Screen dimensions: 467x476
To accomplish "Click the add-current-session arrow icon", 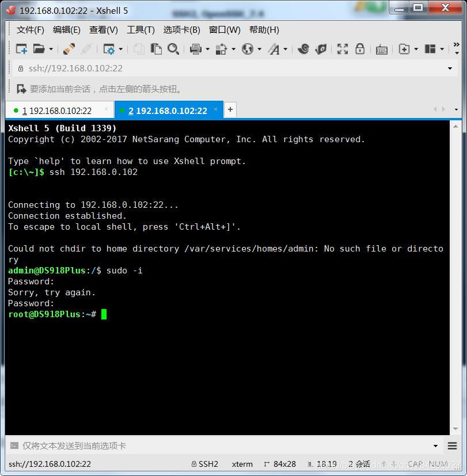I will pos(21,89).
